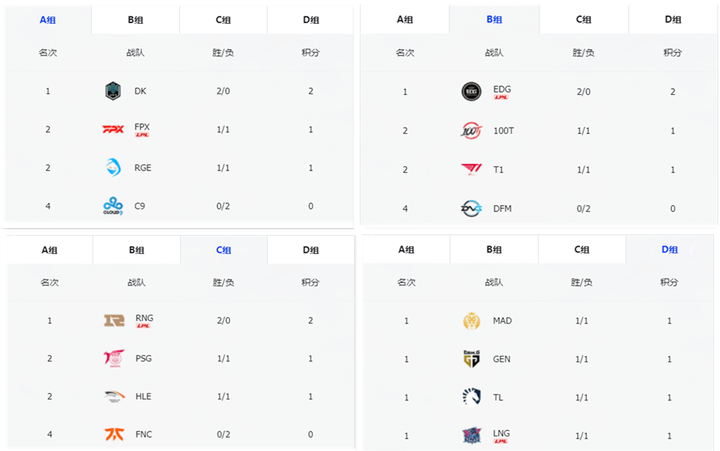The height and width of the screenshot is (451, 720).
Task: Open the Cloud9 logo in Group A
Action: click(x=113, y=206)
